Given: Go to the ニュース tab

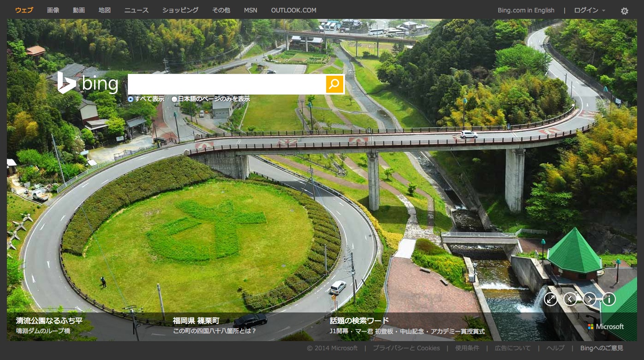Looking at the screenshot, I should [136, 10].
